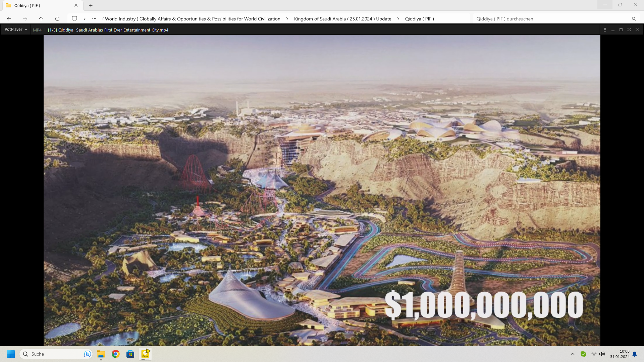Expand the chevron after the PC icon
Screen dimensions: 644x362
tap(85, 19)
